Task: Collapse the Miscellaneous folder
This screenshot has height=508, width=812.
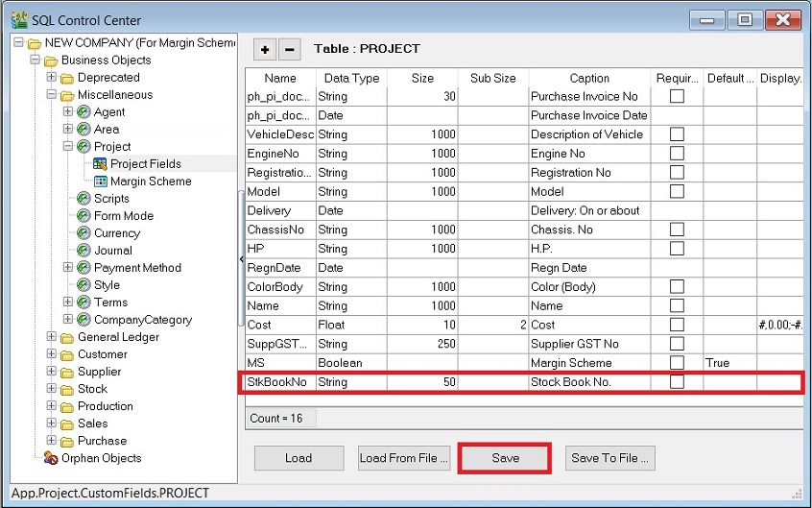Action: coord(52,95)
